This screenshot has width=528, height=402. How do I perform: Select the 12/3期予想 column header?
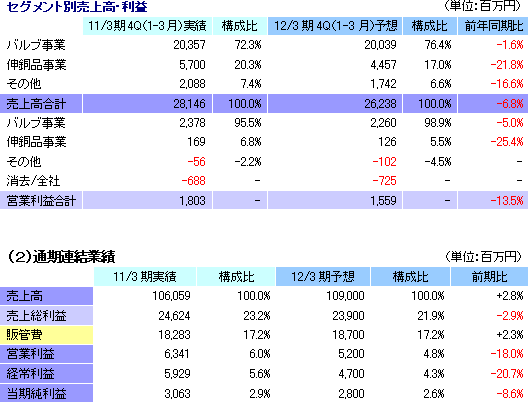323,277
